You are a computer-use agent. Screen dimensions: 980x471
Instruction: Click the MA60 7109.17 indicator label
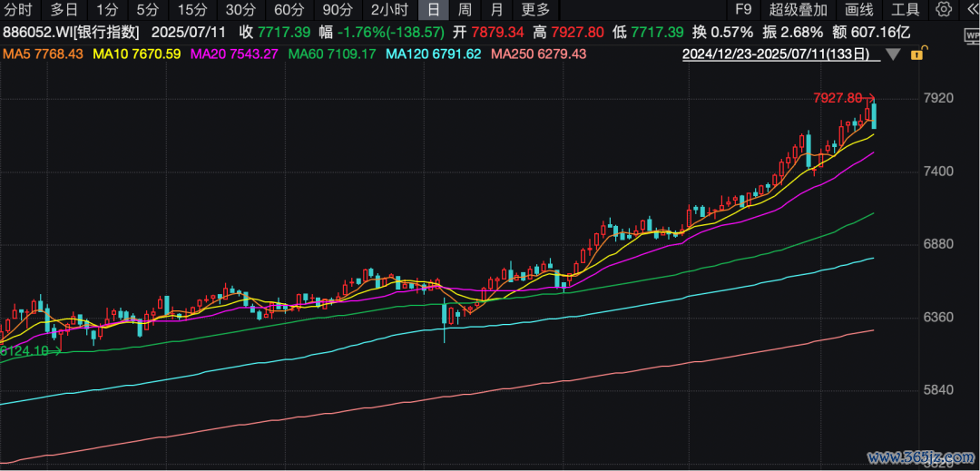pyautogui.click(x=332, y=54)
